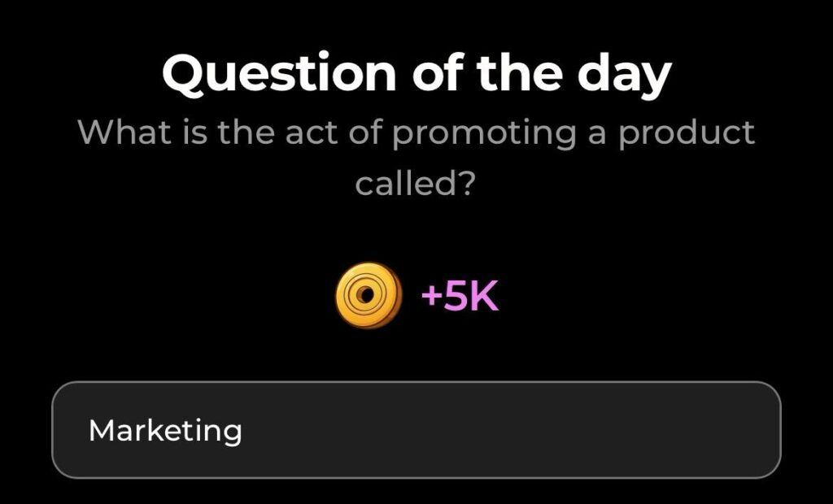Tap the subtitle line ending with called?
The height and width of the screenshot is (504, 833).
click(416, 185)
